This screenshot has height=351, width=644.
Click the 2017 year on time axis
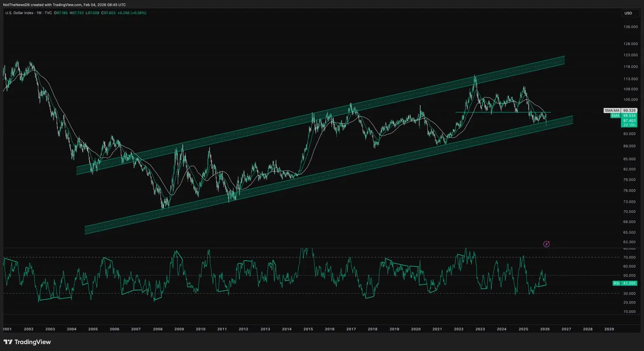click(x=351, y=329)
